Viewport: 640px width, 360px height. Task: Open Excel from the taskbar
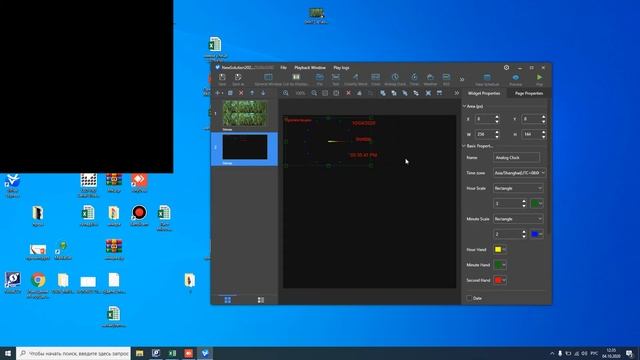172,353
